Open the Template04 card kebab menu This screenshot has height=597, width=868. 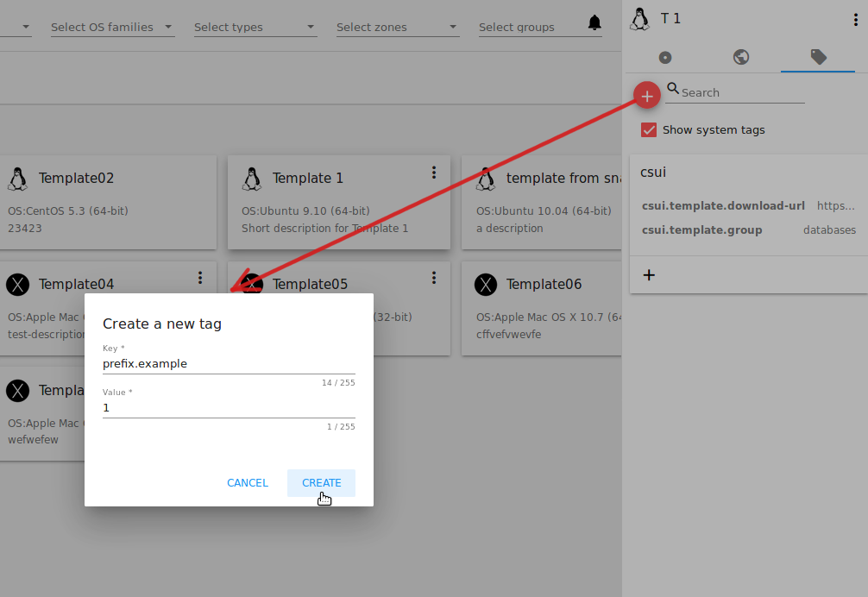pos(200,278)
